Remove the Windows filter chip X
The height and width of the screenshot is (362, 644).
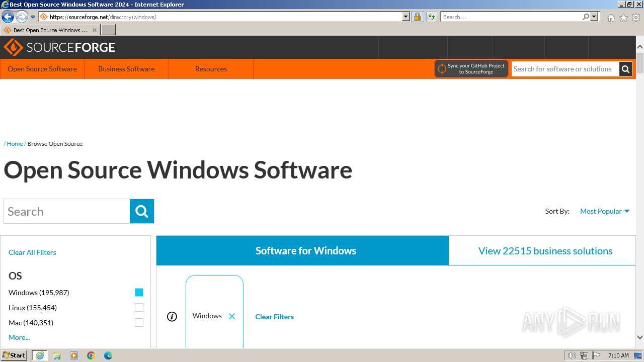[232, 316]
